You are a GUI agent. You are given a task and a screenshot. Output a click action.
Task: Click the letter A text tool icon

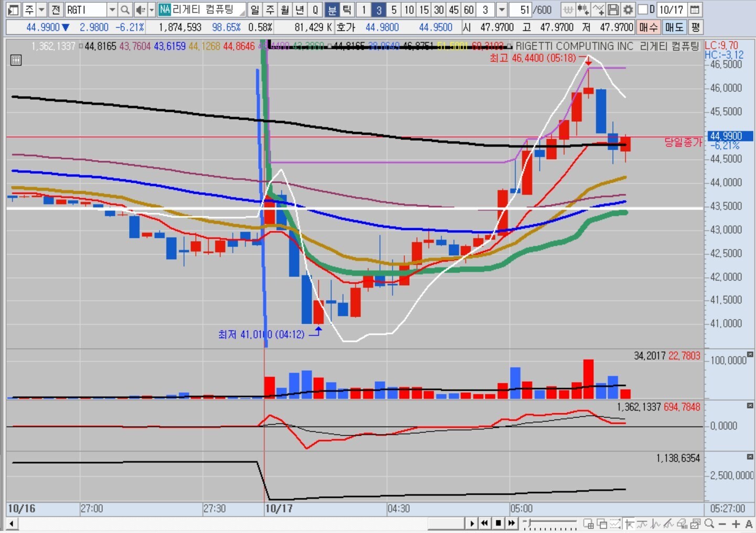click(x=749, y=524)
